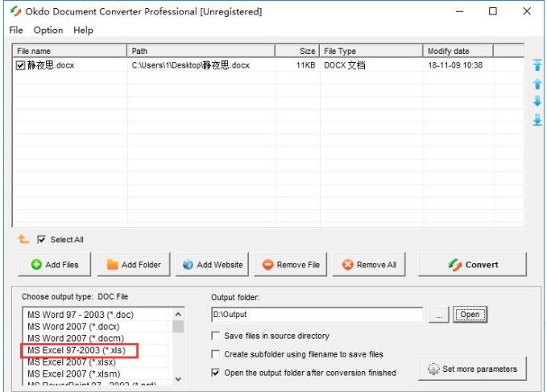Start conversion with the Convert button
This screenshot has width=547, height=392.
(472, 265)
